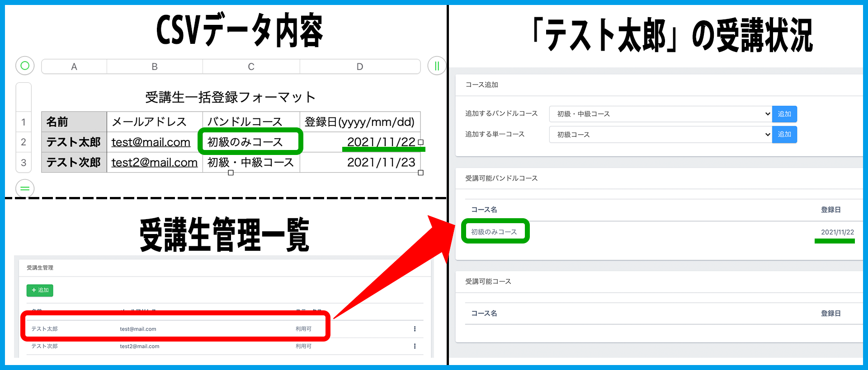Click the 2021/11/23 date cell

(381, 163)
